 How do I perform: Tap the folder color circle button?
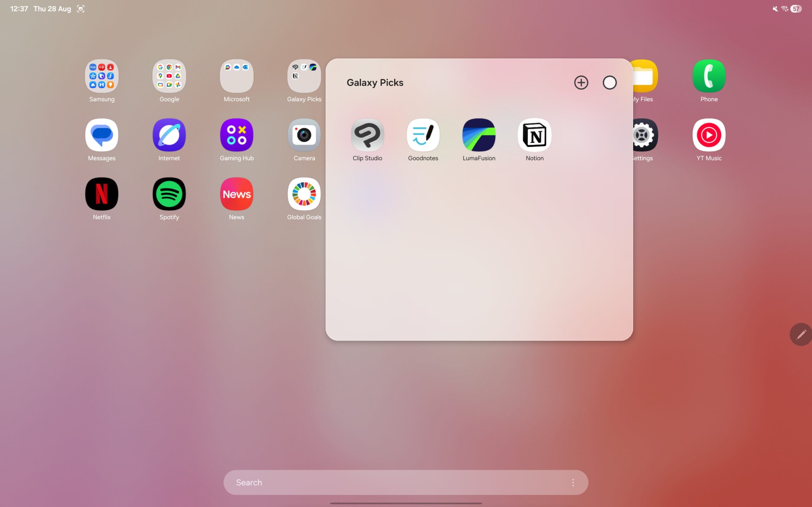[x=609, y=83]
